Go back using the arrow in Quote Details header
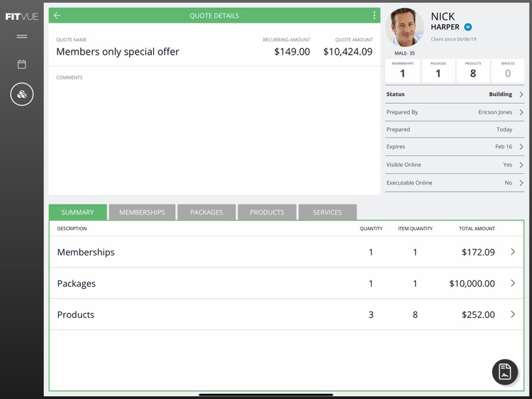This screenshot has height=399, width=532. [x=57, y=16]
